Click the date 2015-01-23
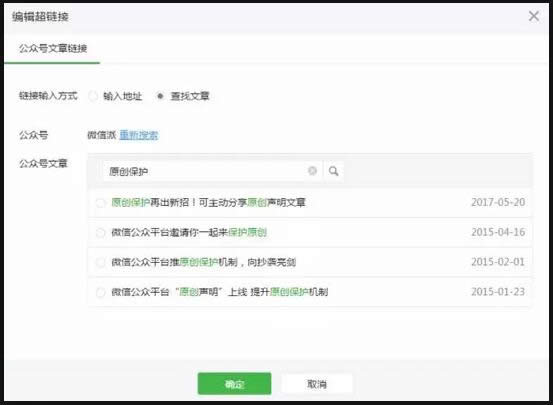Viewport: 553px width, 405px height. (x=498, y=292)
